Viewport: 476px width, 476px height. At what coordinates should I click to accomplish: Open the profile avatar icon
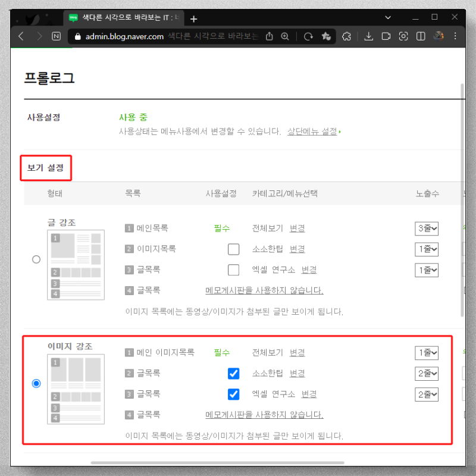point(438,36)
